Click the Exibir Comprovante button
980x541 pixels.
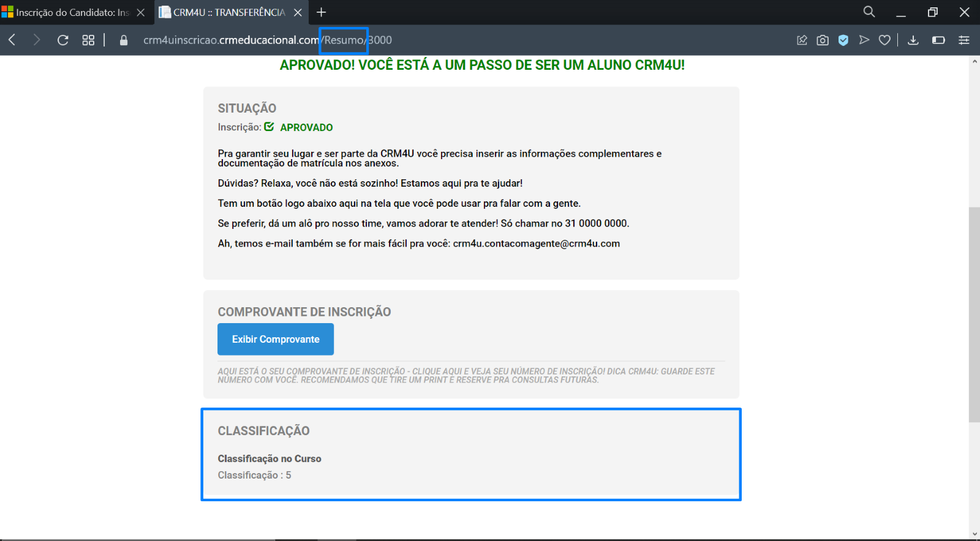coord(276,339)
